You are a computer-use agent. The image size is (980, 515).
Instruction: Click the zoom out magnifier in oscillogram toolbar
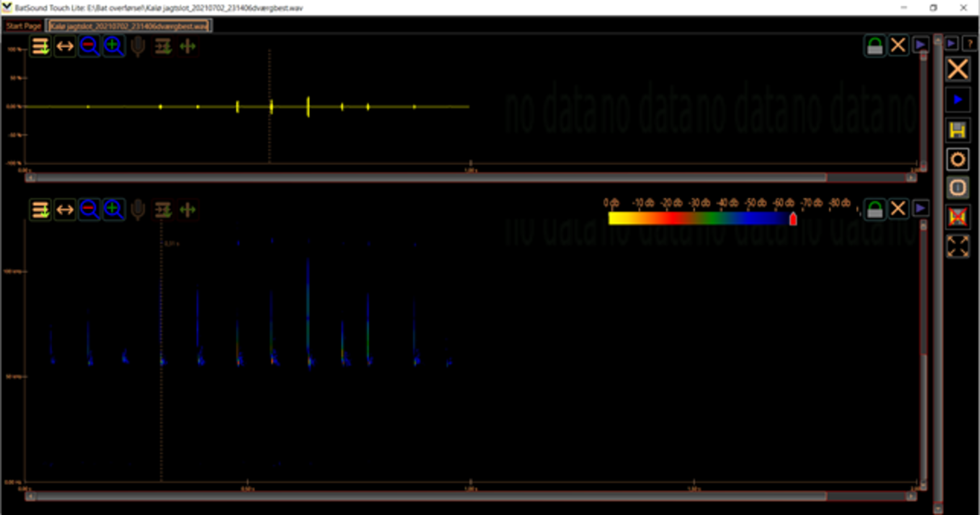click(89, 46)
